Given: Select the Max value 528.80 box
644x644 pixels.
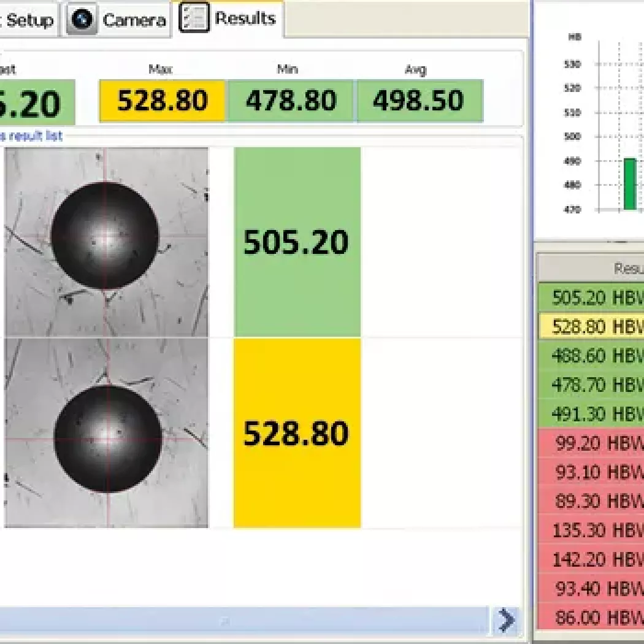Looking at the screenshot, I should [163, 101].
